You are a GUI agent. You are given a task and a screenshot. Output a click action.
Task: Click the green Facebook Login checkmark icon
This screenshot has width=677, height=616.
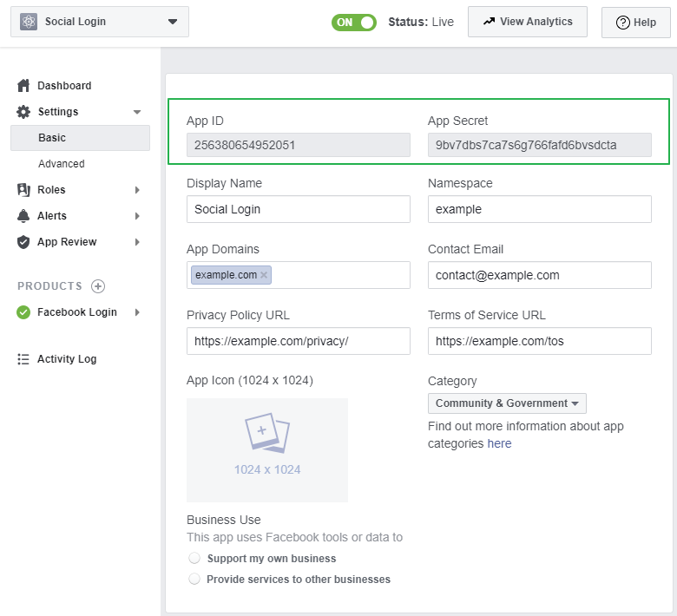point(23,312)
